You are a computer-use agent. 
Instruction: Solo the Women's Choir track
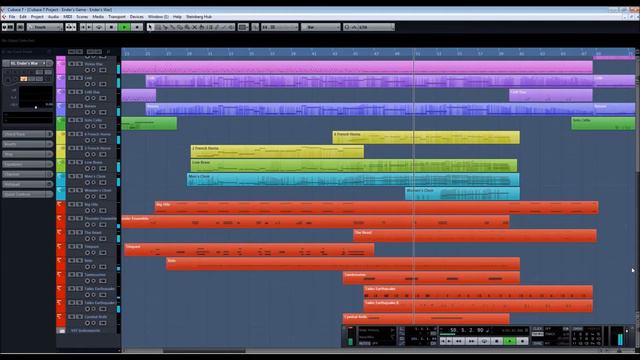[79, 190]
